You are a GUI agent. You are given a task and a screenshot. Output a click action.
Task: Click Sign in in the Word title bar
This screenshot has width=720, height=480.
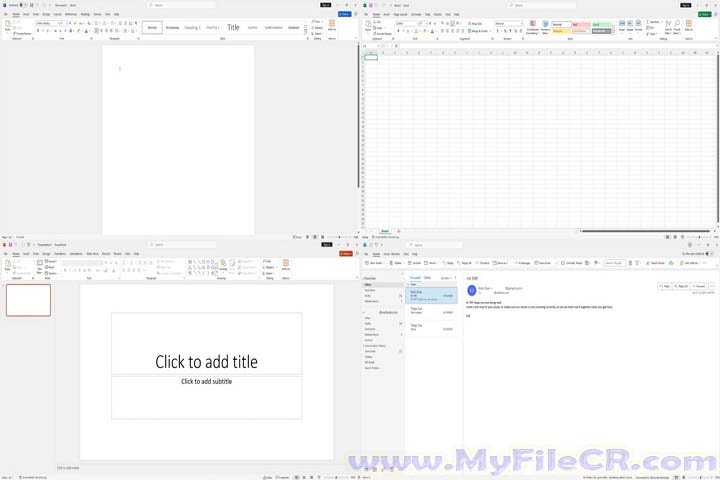click(x=326, y=5)
